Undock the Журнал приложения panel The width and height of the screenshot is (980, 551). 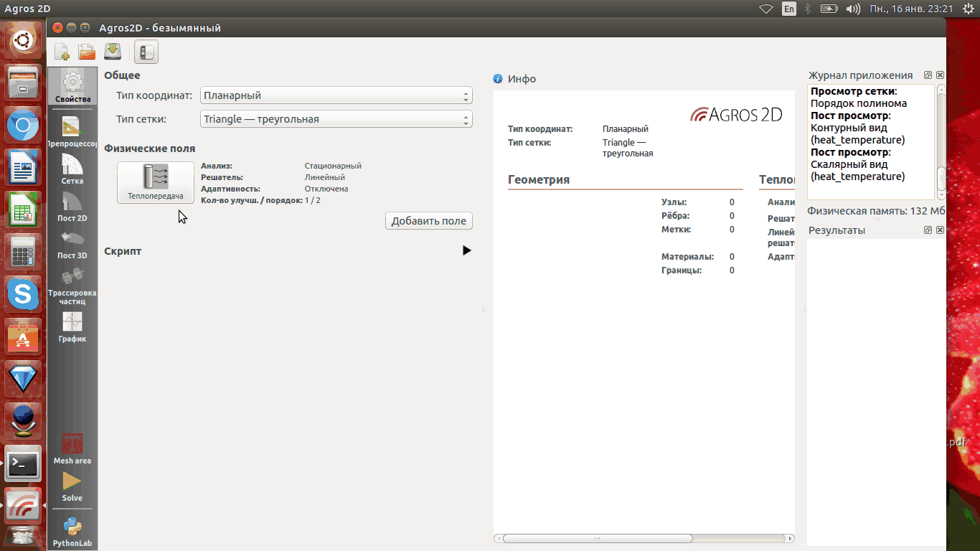(928, 75)
